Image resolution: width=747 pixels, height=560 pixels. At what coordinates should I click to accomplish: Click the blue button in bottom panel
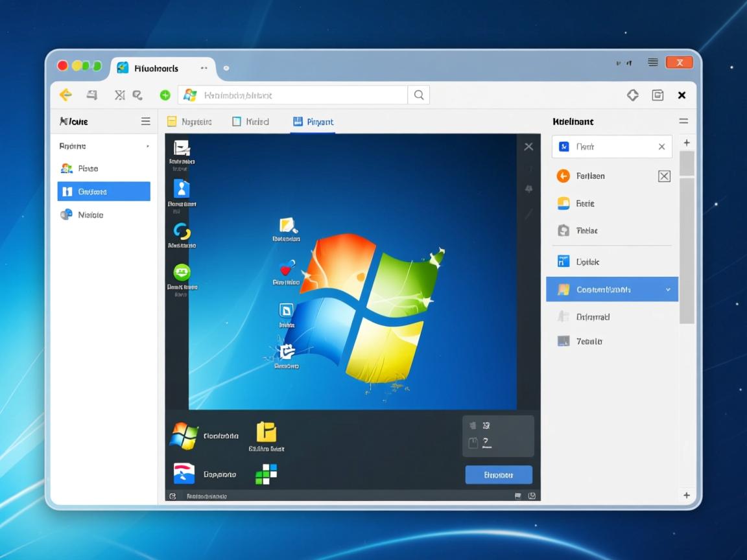click(x=499, y=475)
